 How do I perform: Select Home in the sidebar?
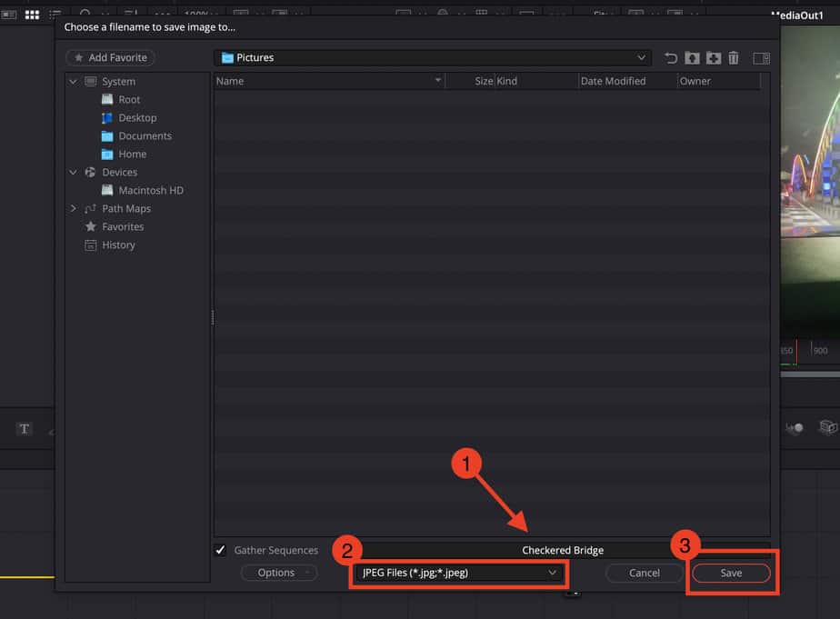(x=133, y=155)
